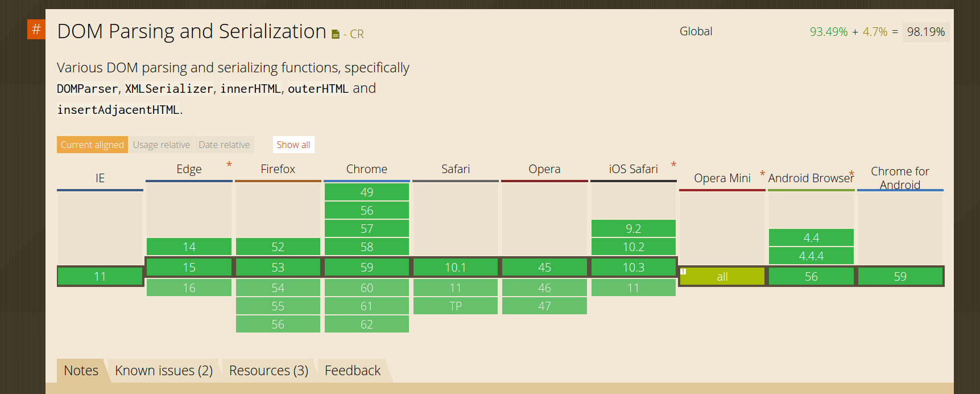Click the Edge column asterisk note marker
This screenshot has height=394, width=980.
click(229, 165)
